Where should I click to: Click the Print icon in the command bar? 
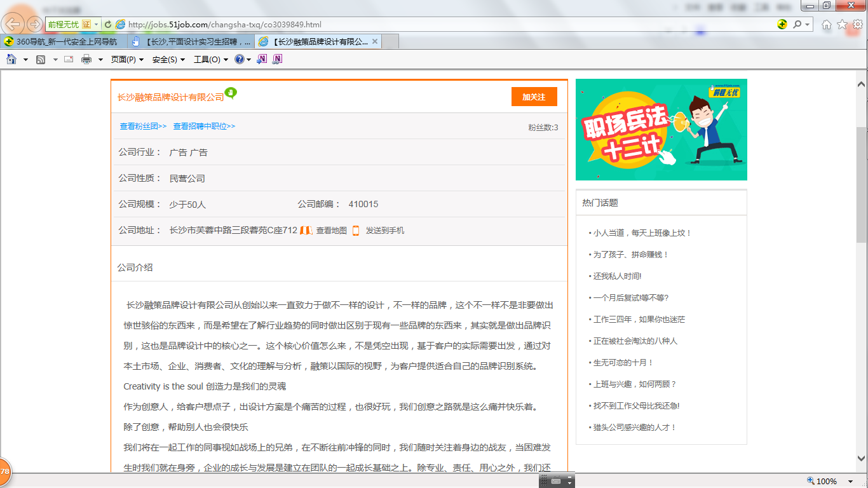tap(86, 59)
